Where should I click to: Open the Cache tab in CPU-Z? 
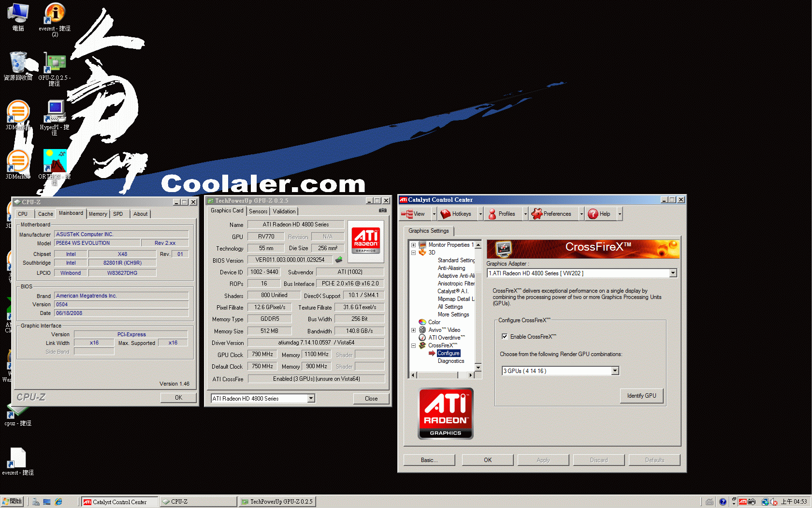45,214
